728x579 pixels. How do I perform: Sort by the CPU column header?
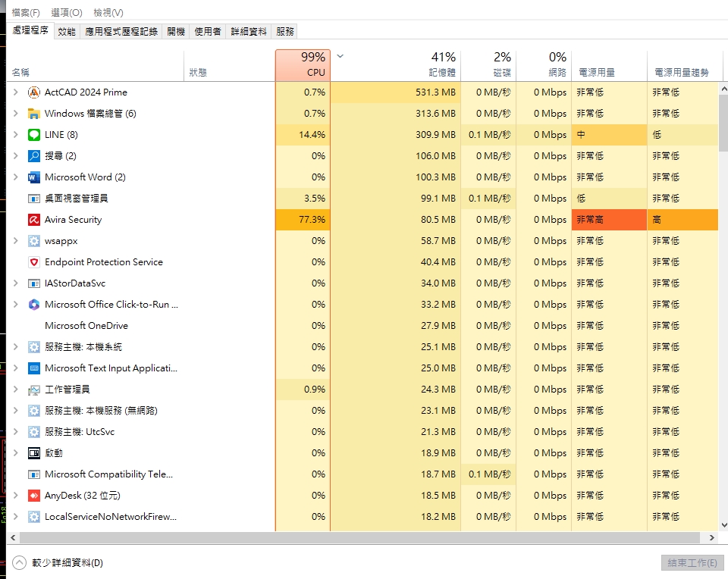[303, 65]
